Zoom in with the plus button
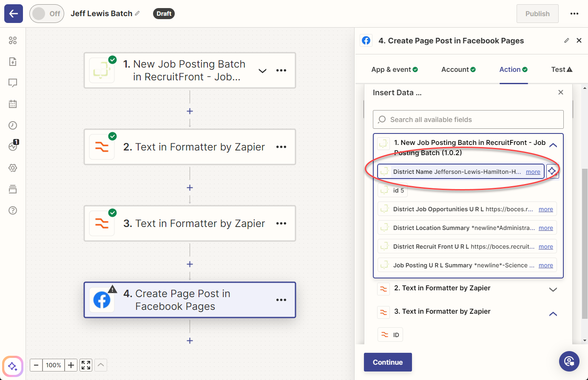The height and width of the screenshot is (380, 588). click(x=71, y=365)
